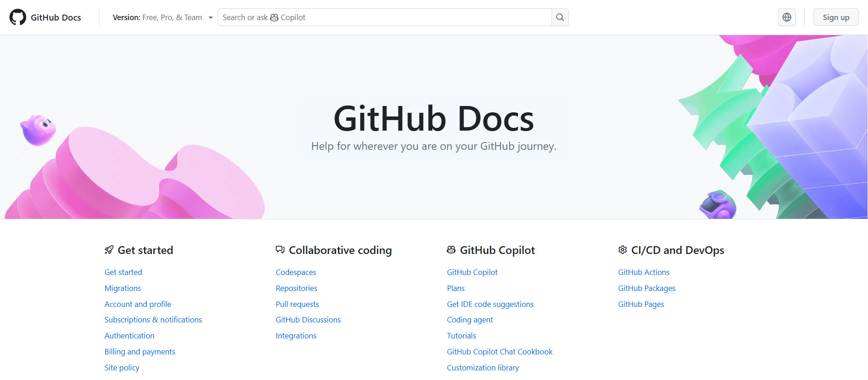The image size is (868, 380).
Task: Open the GitHub Packages link
Action: (647, 288)
